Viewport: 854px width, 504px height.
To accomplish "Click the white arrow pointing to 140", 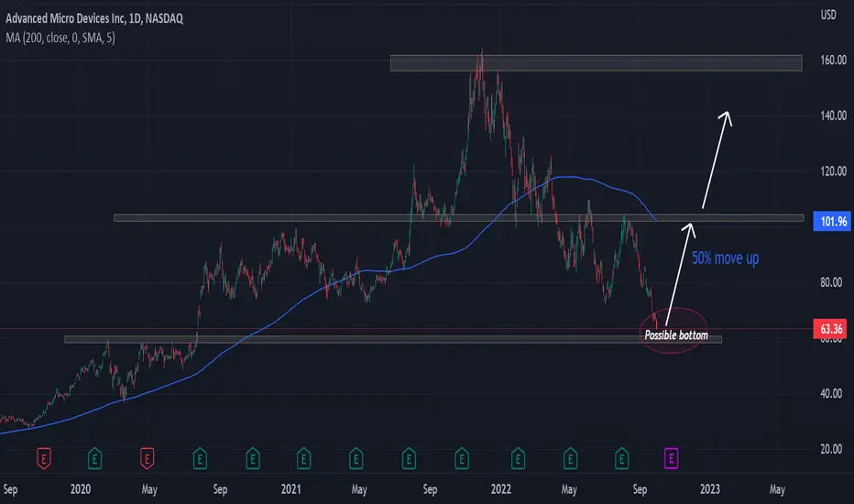I will tap(717, 159).
